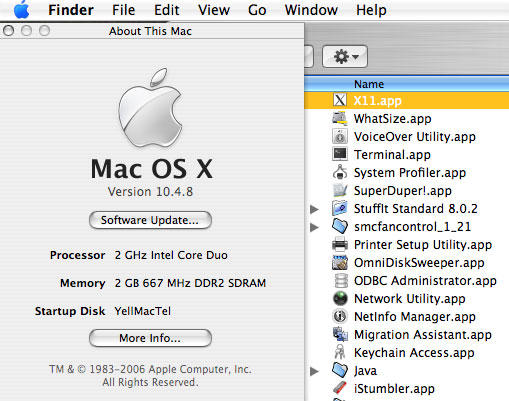Click the Keychain Access.app file name
This screenshot has height=401, width=509.
tap(414, 353)
